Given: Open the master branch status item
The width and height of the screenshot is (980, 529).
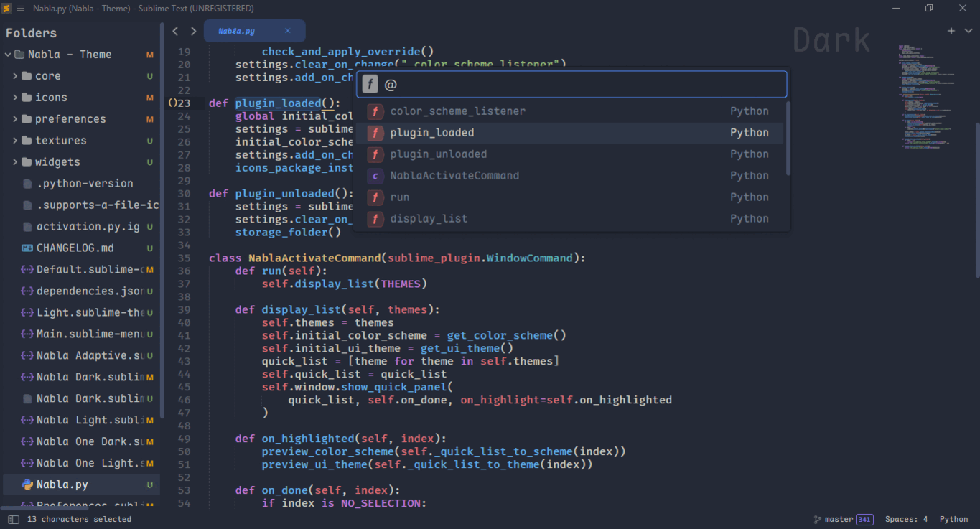Looking at the screenshot, I should coord(839,519).
